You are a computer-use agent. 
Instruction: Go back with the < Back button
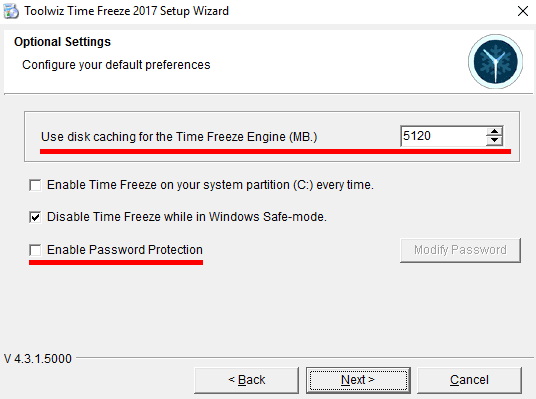[246, 380]
